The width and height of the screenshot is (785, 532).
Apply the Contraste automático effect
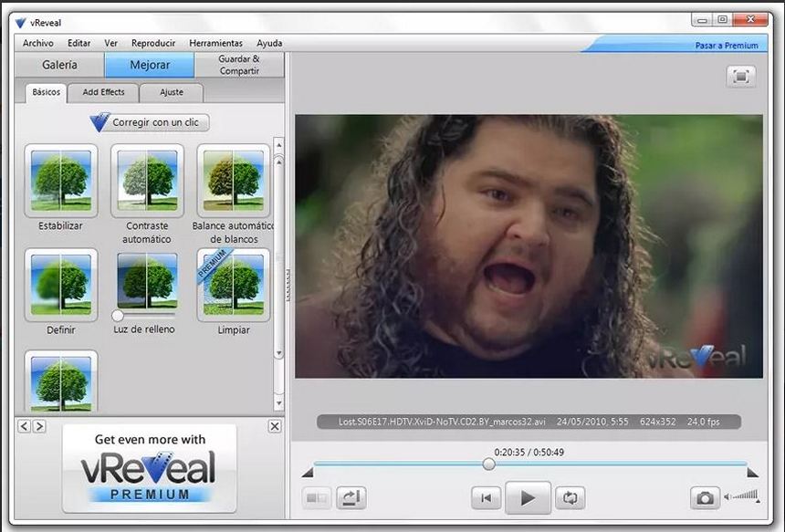pos(147,181)
